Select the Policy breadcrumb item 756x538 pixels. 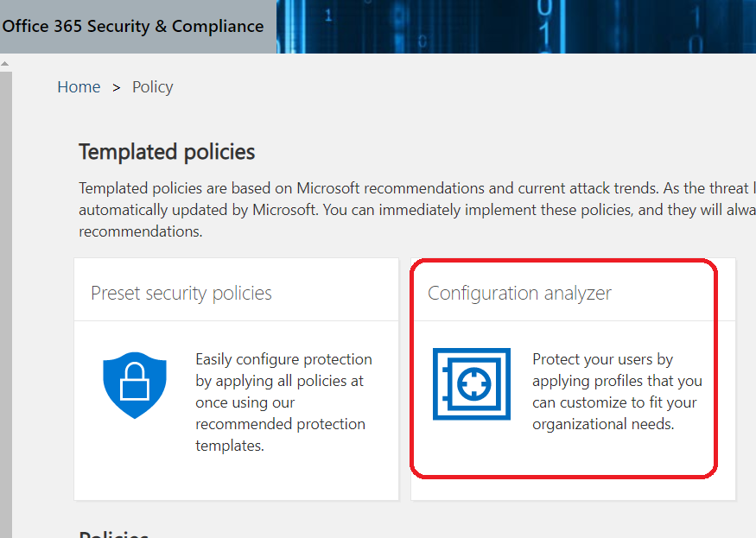click(x=153, y=87)
